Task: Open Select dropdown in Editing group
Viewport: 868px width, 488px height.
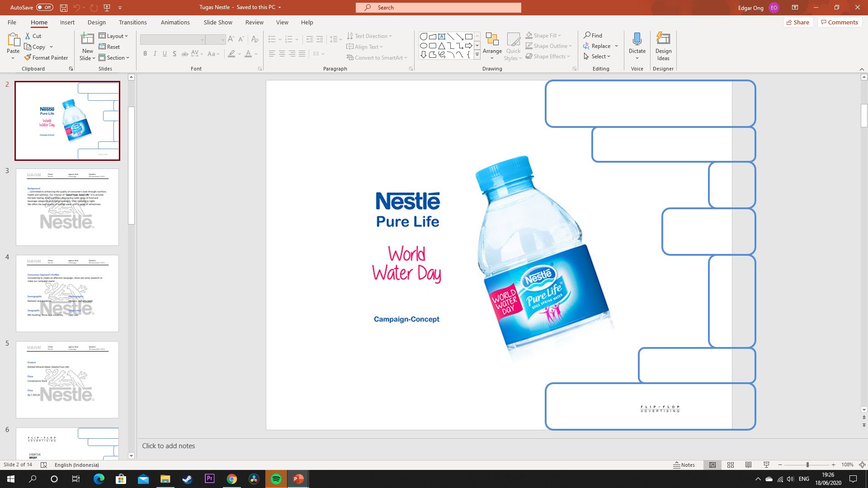Action: [x=597, y=56]
